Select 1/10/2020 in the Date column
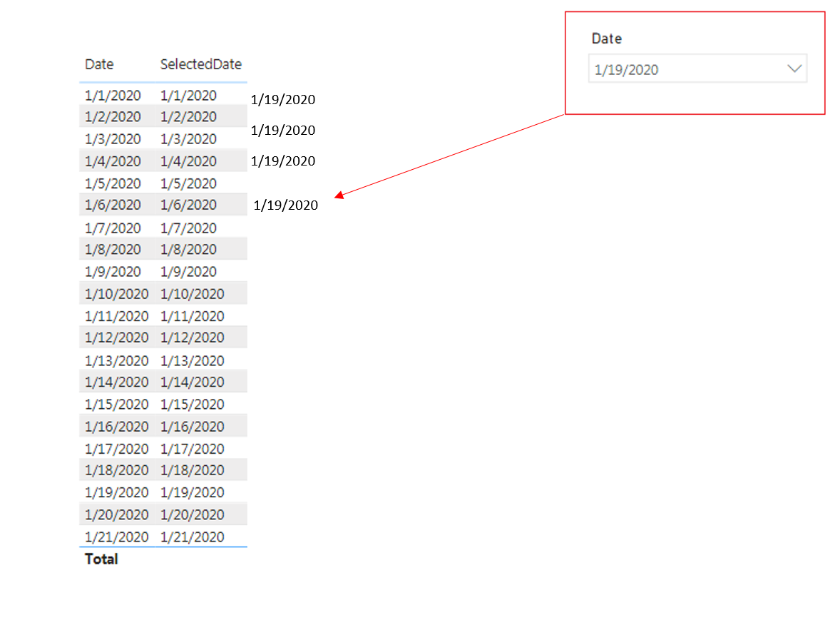840x640 pixels. (x=116, y=294)
